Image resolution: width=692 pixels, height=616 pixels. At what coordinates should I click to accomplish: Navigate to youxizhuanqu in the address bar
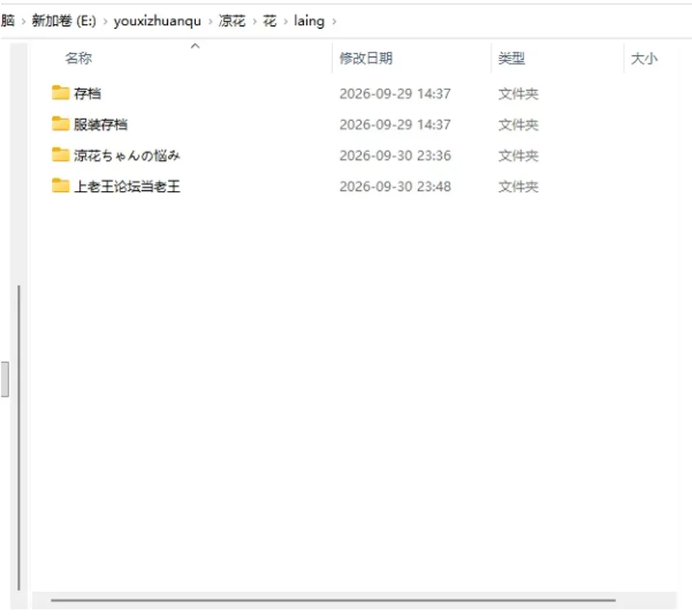pyautogui.click(x=158, y=21)
